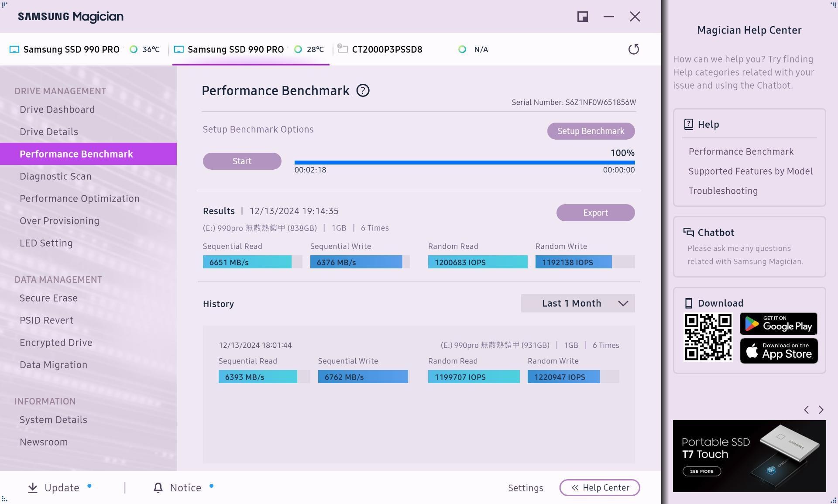Image resolution: width=838 pixels, height=504 pixels.
Task: Open the Chatbot section
Action: tap(749, 247)
